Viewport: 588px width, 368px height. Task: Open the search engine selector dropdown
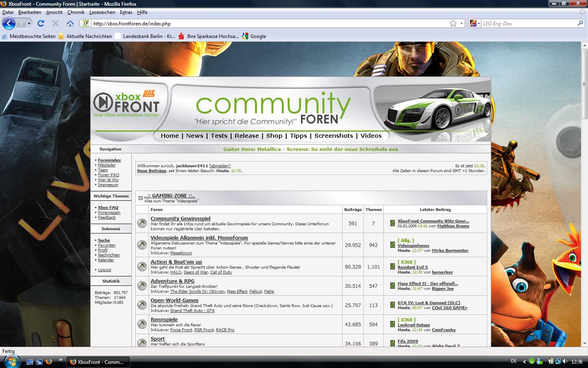point(474,23)
